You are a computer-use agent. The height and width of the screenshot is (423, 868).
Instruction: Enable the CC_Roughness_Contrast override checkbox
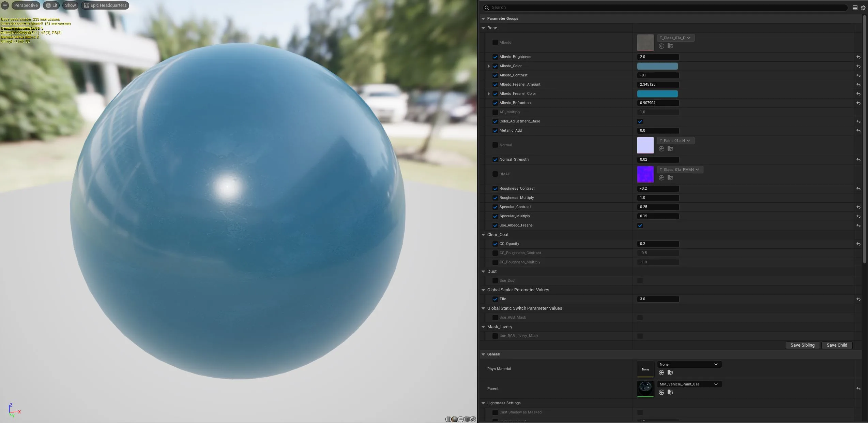(495, 253)
